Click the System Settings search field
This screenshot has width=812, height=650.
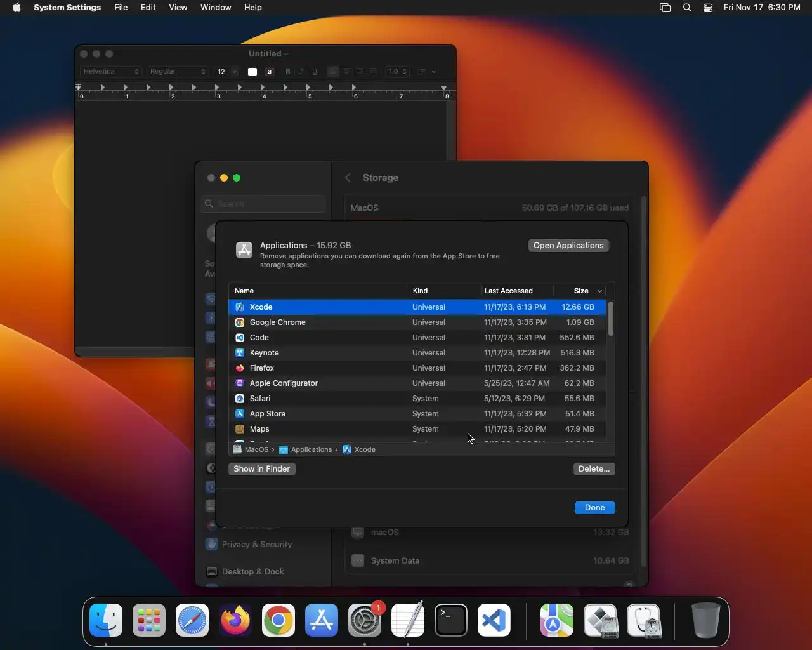[264, 204]
